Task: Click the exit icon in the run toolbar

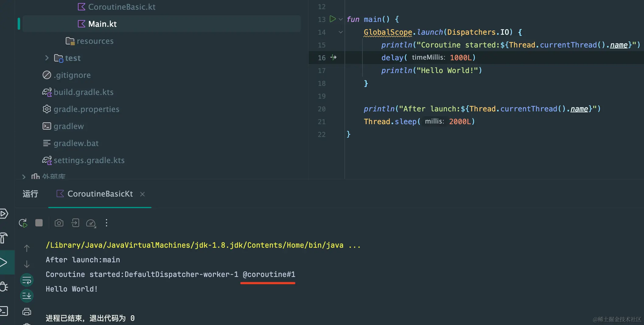Action: [x=75, y=223]
